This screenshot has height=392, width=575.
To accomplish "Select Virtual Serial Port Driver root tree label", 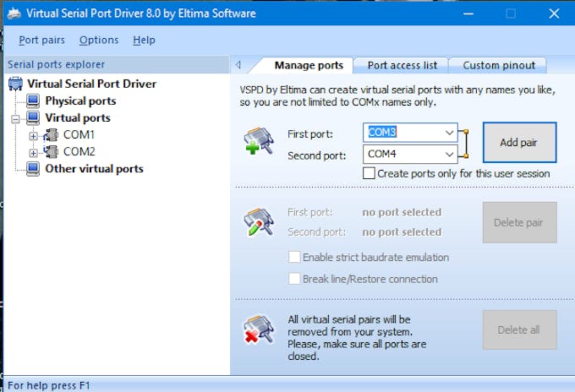I will tap(91, 84).
